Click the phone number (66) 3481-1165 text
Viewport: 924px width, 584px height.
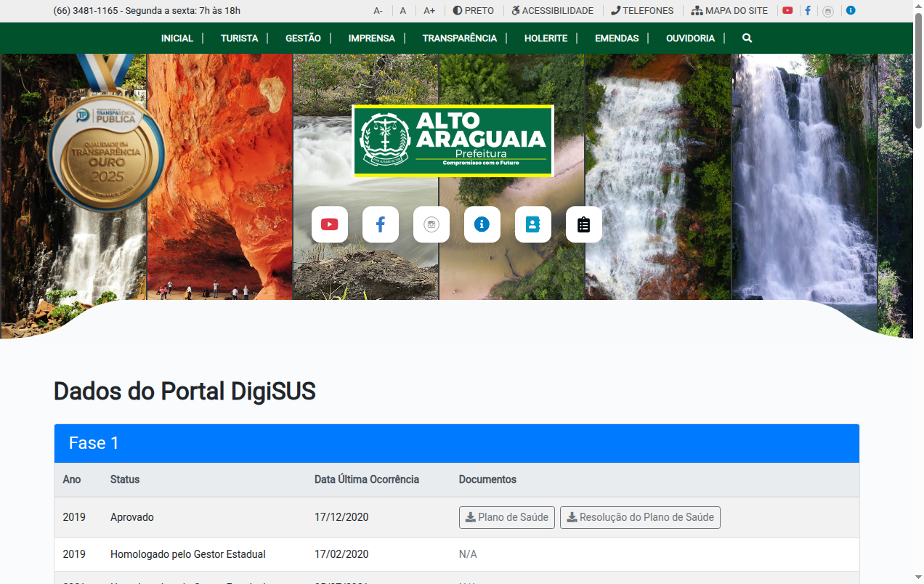[87, 11]
